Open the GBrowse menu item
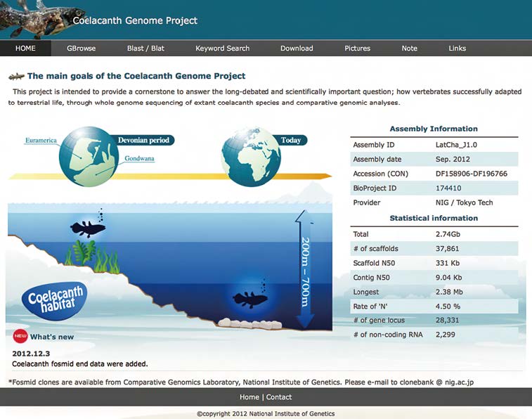532x419 pixels. point(81,49)
